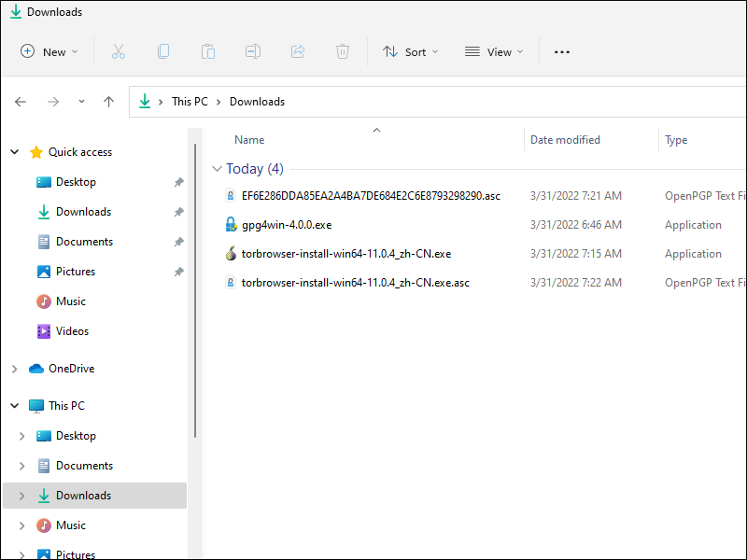Go up one folder level arrow
747x560 pixels.
[108, 102]
